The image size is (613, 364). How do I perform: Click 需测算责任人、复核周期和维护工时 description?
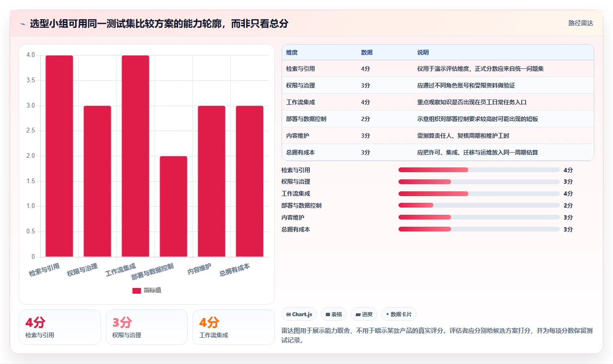(x=463, y=136)
